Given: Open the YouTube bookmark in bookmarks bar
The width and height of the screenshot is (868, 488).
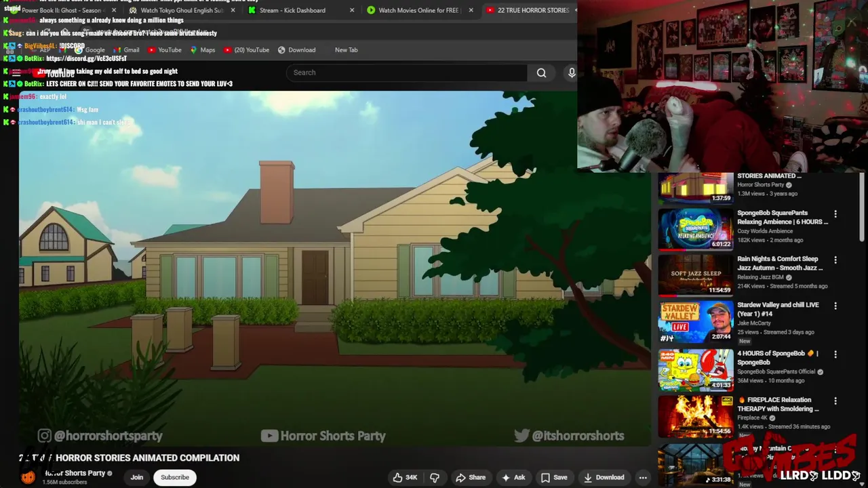Looking at the screenshot, I should [164, 49].
